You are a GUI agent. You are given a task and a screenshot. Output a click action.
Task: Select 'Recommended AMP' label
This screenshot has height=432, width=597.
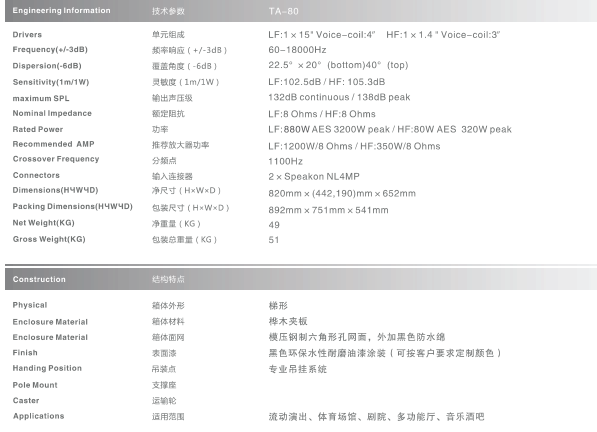(x=53, y=144)
